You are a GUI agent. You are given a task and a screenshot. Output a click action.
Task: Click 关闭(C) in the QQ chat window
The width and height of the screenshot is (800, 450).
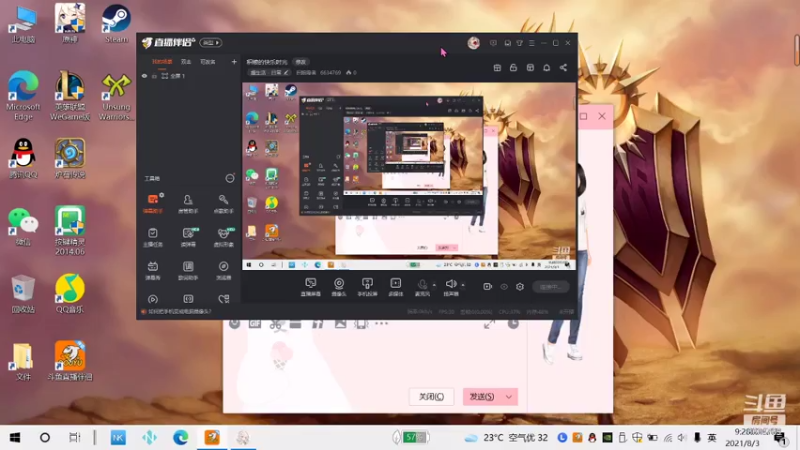[431, 396]
